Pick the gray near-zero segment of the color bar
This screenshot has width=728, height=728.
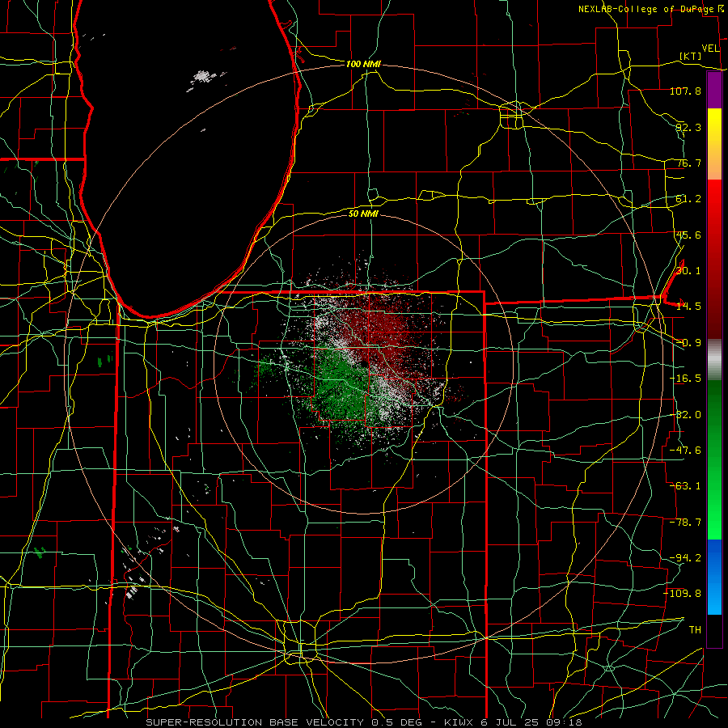[714, 360]
